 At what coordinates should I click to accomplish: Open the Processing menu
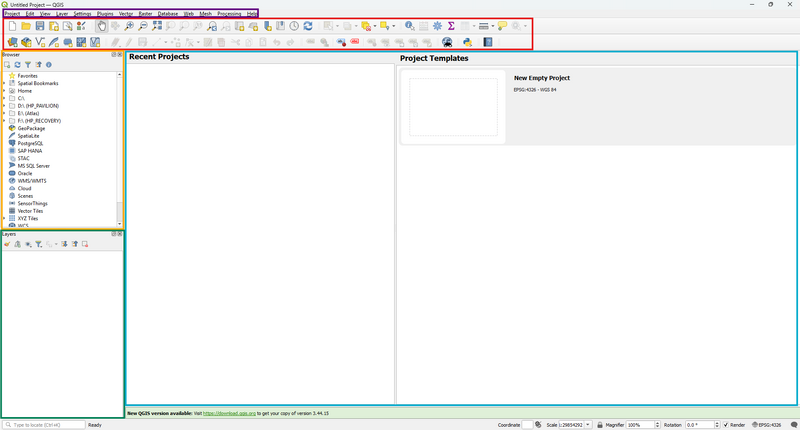pyautogui.click(x=229, y=14)
